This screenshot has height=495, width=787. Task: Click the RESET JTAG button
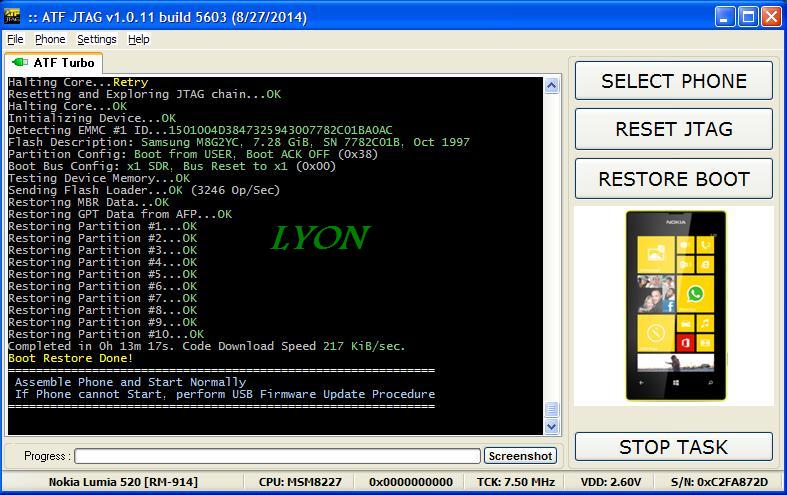click(674, 129)
